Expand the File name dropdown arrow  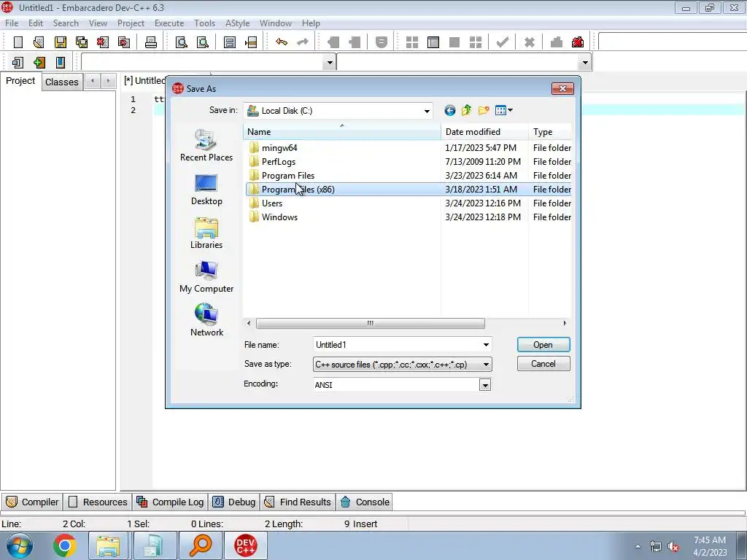pos(486,345)
